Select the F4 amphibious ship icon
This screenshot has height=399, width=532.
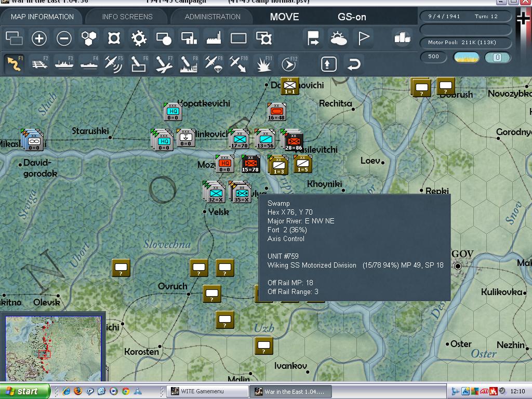(x=89, y=64)
